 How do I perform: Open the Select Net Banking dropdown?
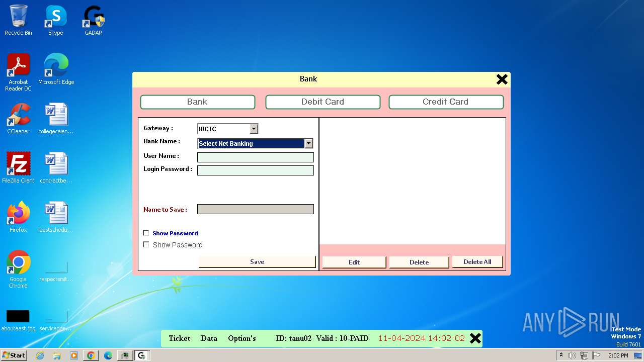click(x=308, y=143)
